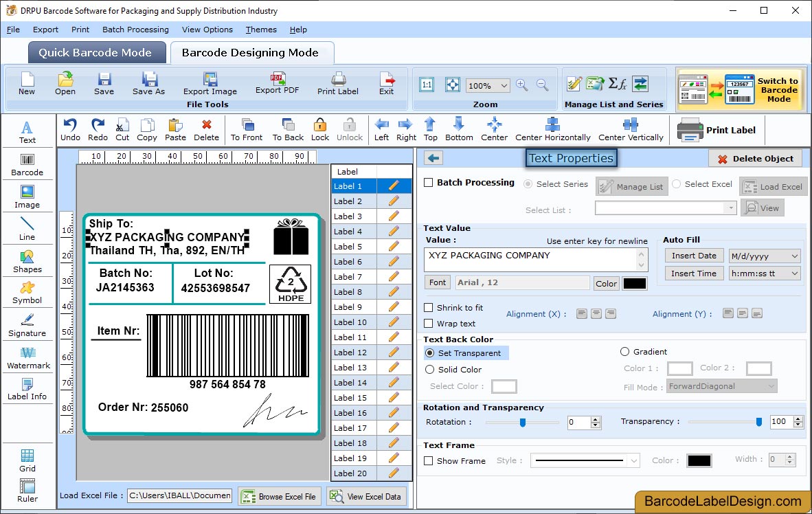Bring object To Front
The width and height of the screenshot is (812, 514).
click(x=247, y=130)
